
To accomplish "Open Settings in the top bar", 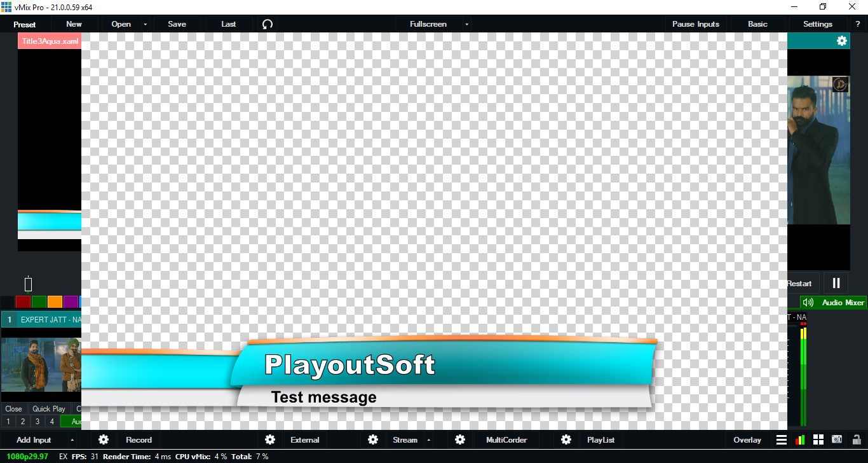I will pyautogui.click(x=818, y=24).
